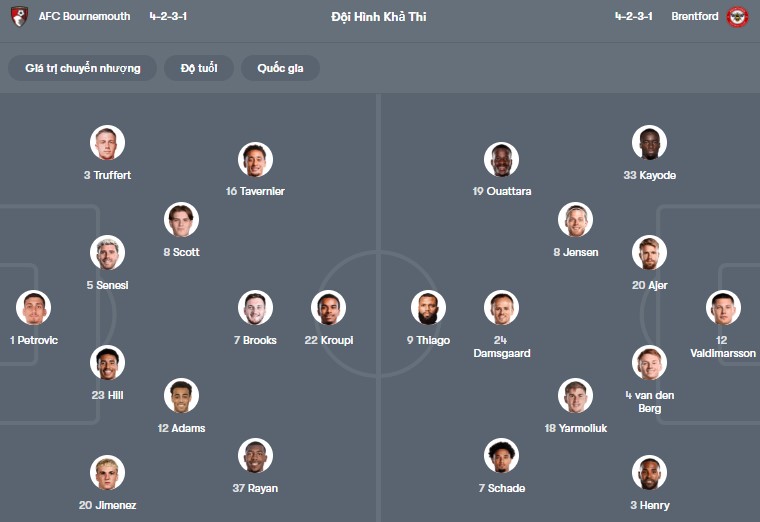Click Jimenez's player portrait

107,473
